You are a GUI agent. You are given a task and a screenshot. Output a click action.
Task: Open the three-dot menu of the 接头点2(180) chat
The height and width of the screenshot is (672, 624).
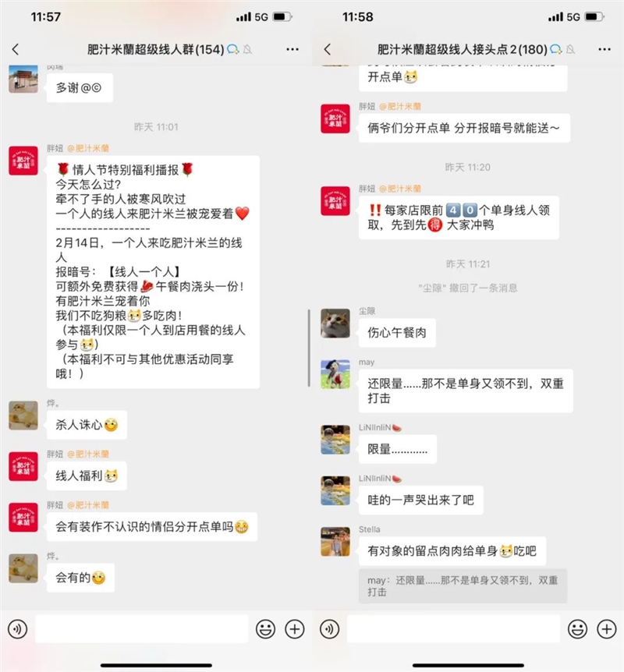pos(604,50)
